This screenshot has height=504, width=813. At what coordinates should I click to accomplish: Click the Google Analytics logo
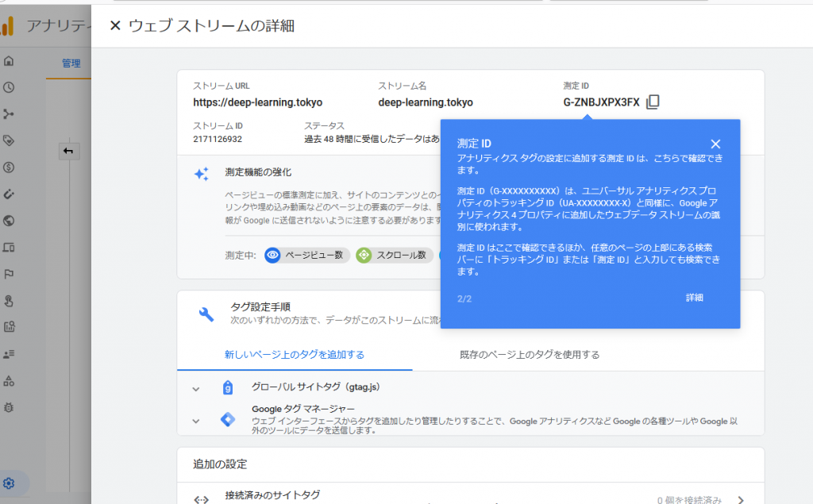pyautogui.click(x=7, y=25)
